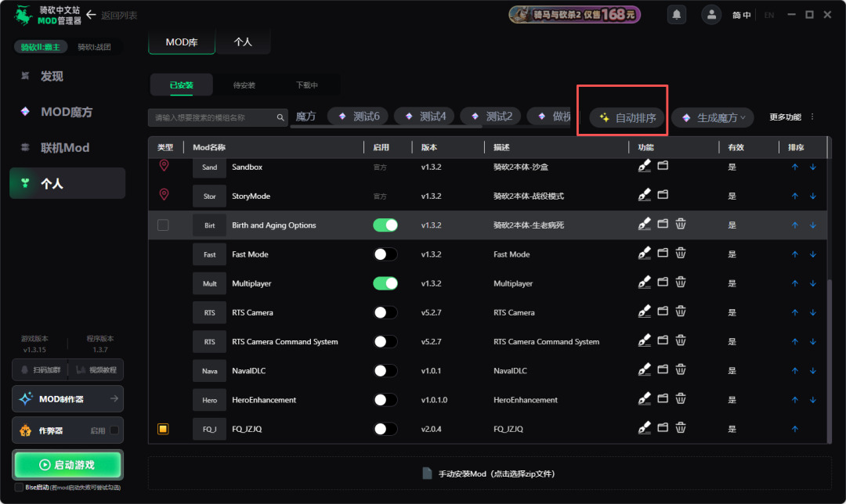Image resolution: width=846 pixels, height=504 pixels.
Task: Open MOD制作器 via its arrow
Action: pos(114,399)
